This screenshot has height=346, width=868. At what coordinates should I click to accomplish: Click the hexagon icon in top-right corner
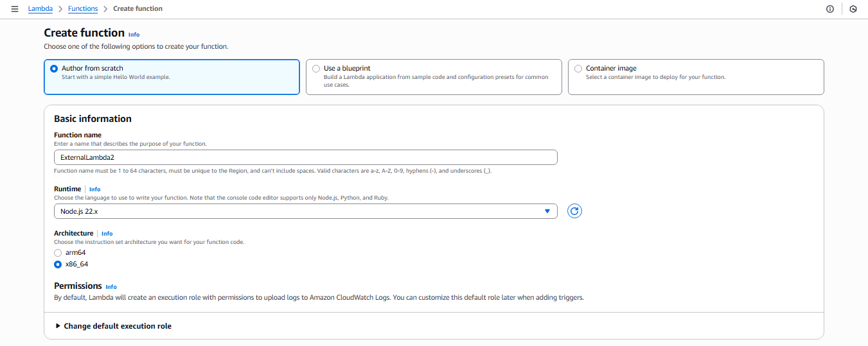[x=853, y=9]
